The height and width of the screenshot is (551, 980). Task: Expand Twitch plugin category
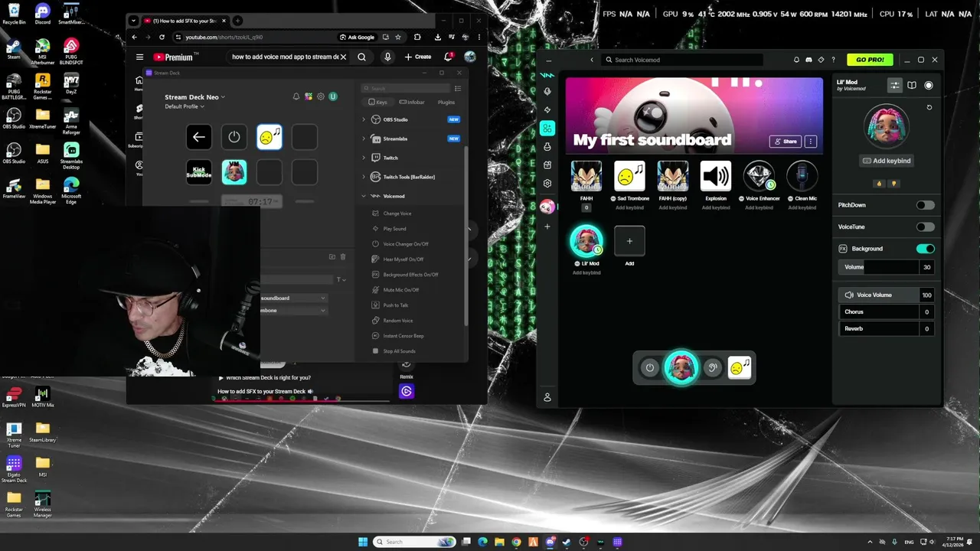point(364,158)
